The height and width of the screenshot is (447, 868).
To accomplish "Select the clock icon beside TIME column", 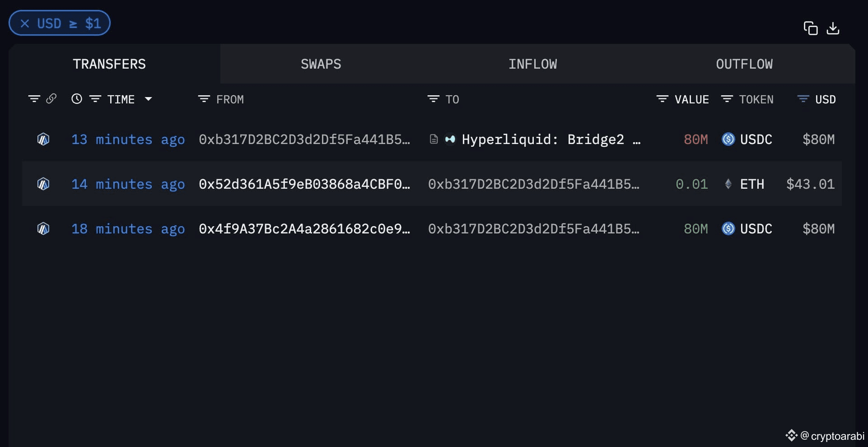I will [76, 99].
